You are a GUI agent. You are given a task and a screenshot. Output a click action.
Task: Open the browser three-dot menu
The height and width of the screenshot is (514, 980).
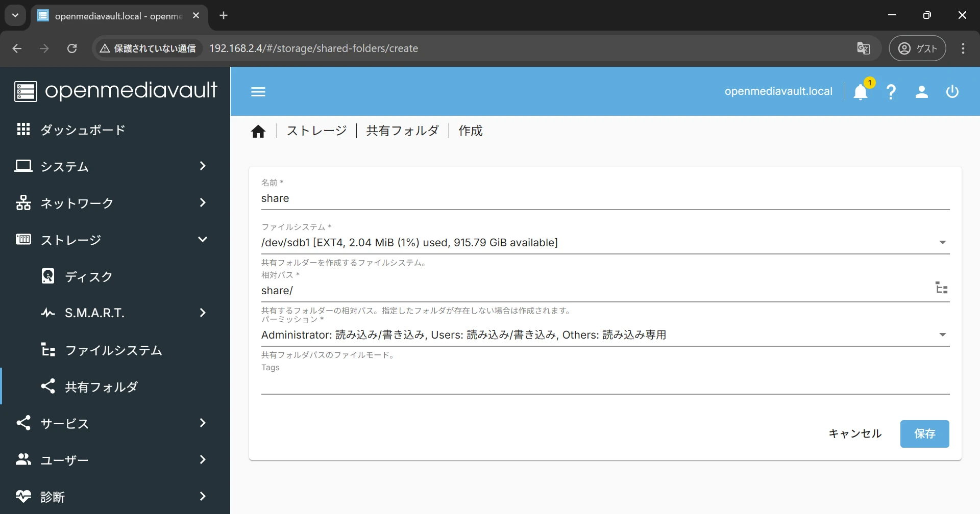coord(963,48)
